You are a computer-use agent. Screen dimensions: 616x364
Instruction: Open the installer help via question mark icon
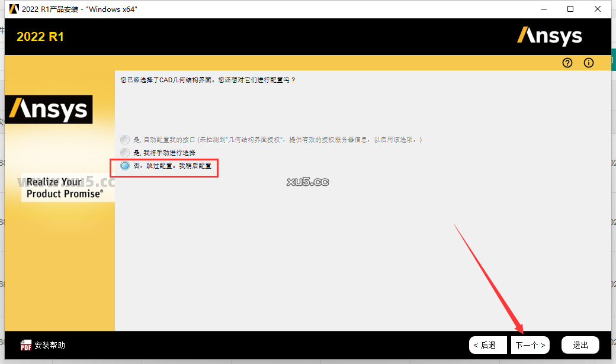(x=567, y=63)
